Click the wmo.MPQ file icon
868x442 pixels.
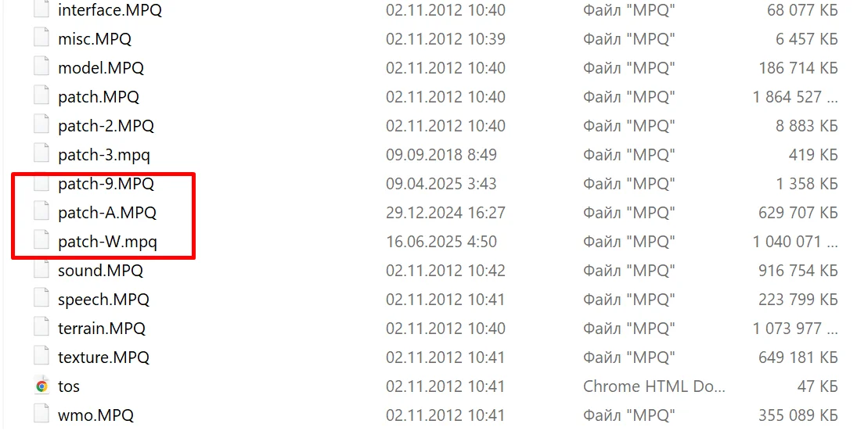(x=41, y=415)
